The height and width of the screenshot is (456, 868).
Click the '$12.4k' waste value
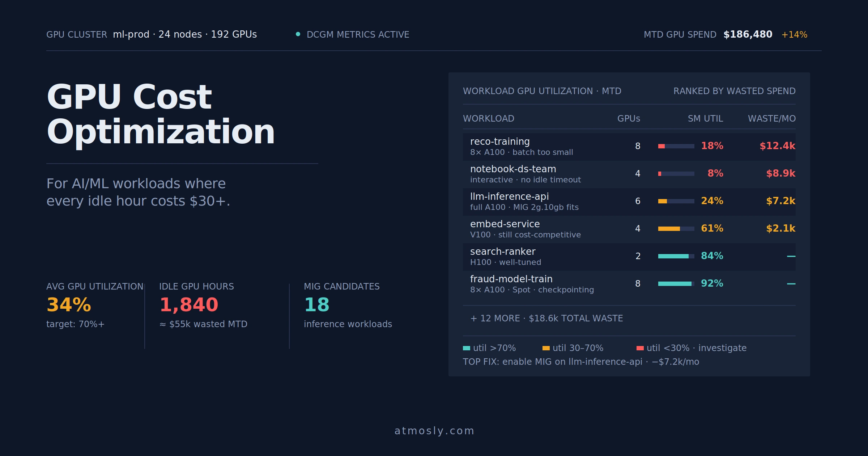point(778,146)
